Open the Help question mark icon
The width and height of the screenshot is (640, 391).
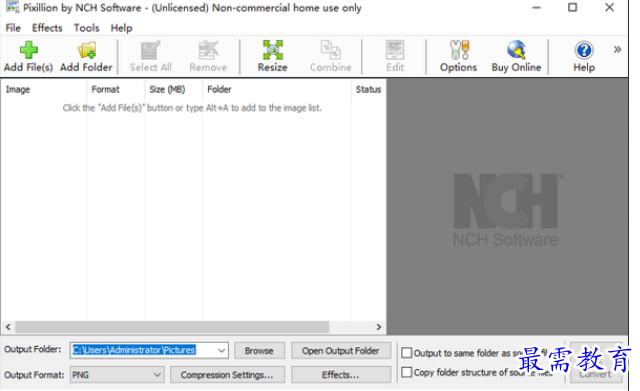click(584, 50)
